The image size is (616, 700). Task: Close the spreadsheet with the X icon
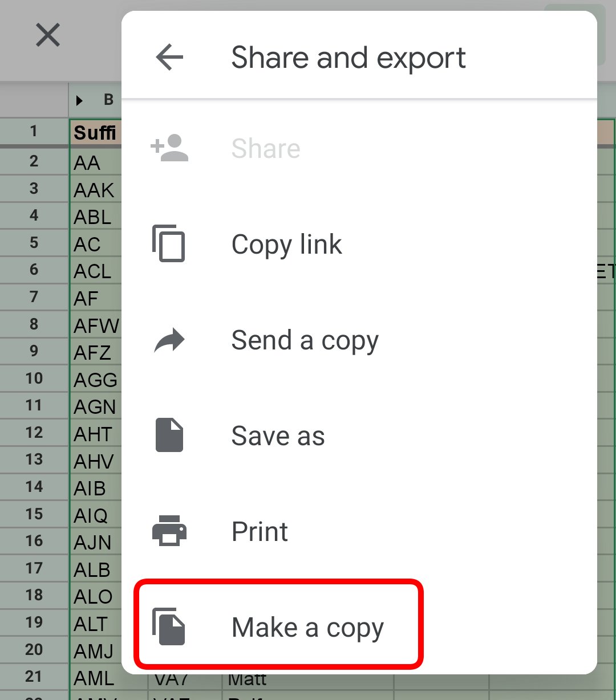tap(48, 35)
